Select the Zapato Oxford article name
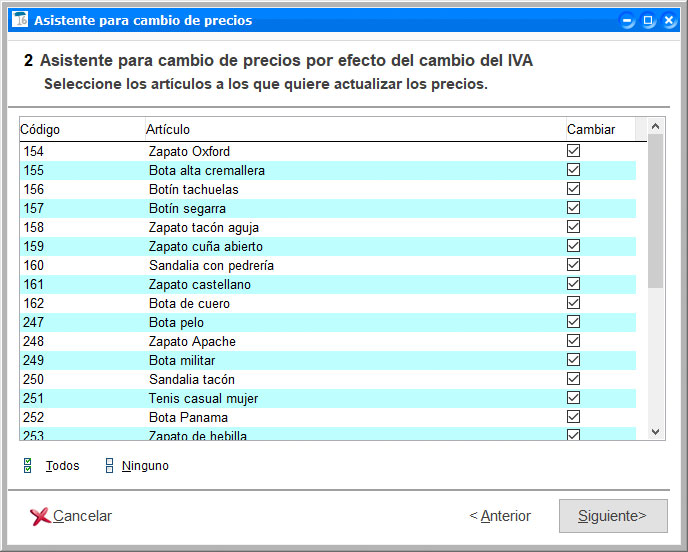 (189, 151)
